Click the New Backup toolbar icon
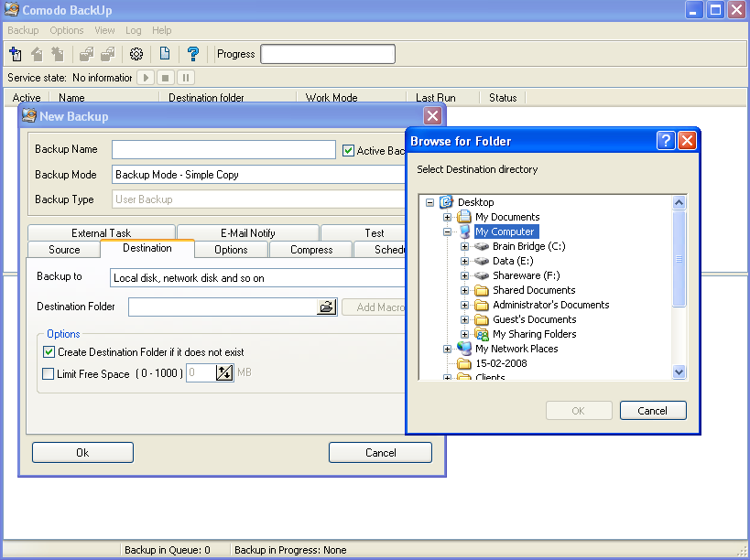This screenshot has width=750, height=560. [16, 54]
